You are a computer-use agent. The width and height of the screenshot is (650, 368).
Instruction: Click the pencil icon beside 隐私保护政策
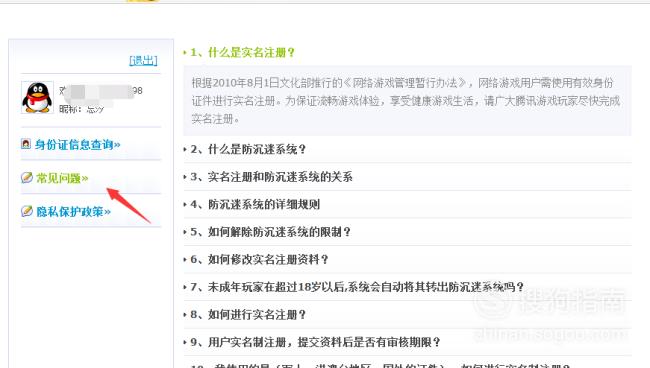[27, 211]
